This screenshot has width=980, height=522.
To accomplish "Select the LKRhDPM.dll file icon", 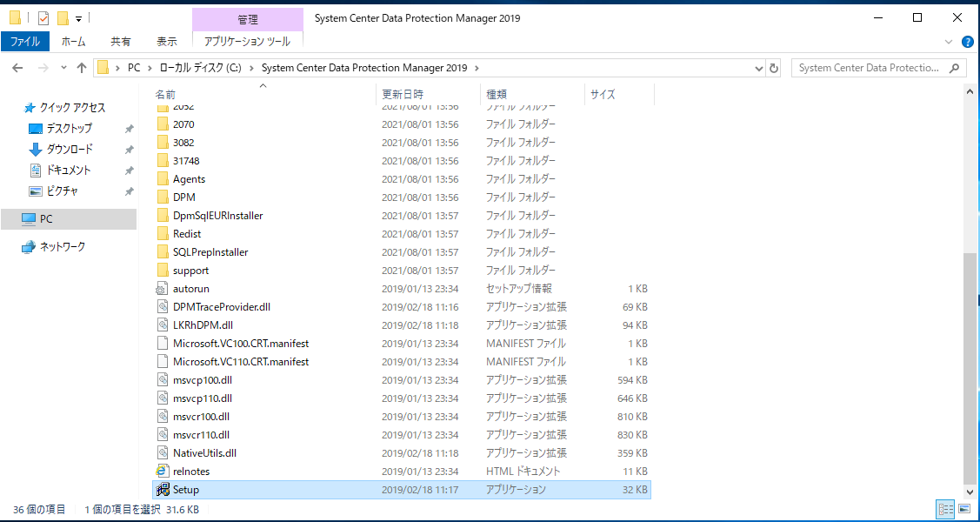I will [163, 325].
